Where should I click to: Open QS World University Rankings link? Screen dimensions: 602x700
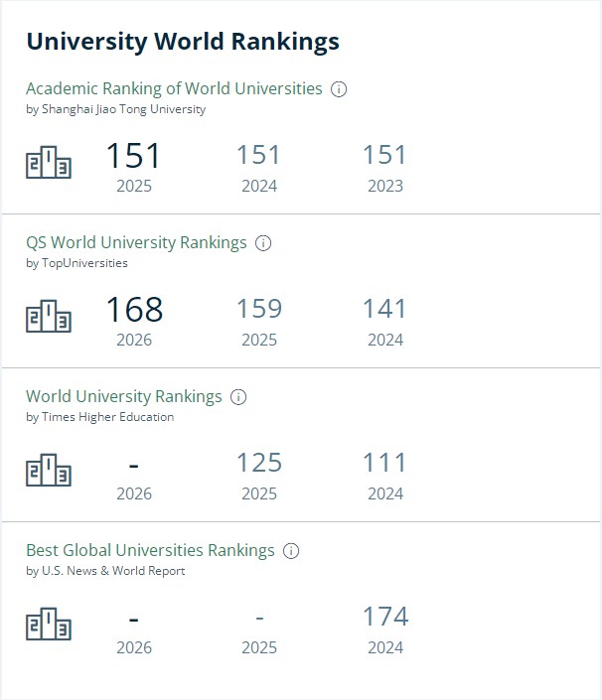point(136,242)
